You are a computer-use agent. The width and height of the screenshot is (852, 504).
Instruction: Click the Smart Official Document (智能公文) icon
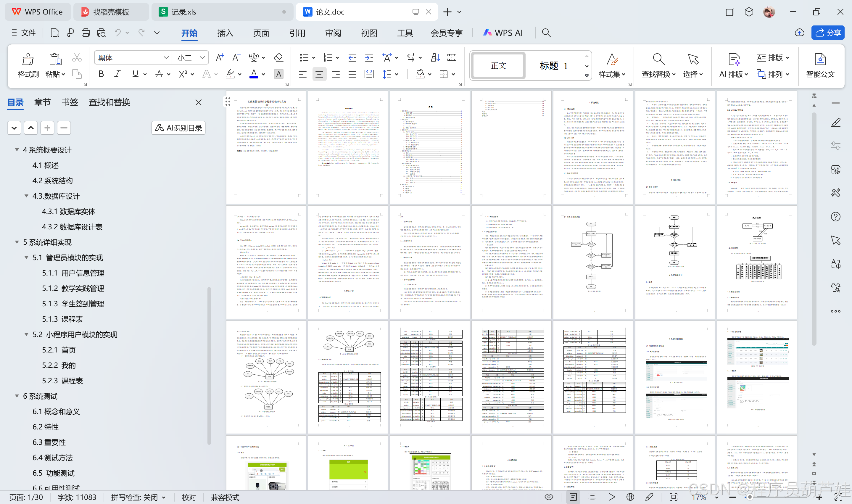820,59
